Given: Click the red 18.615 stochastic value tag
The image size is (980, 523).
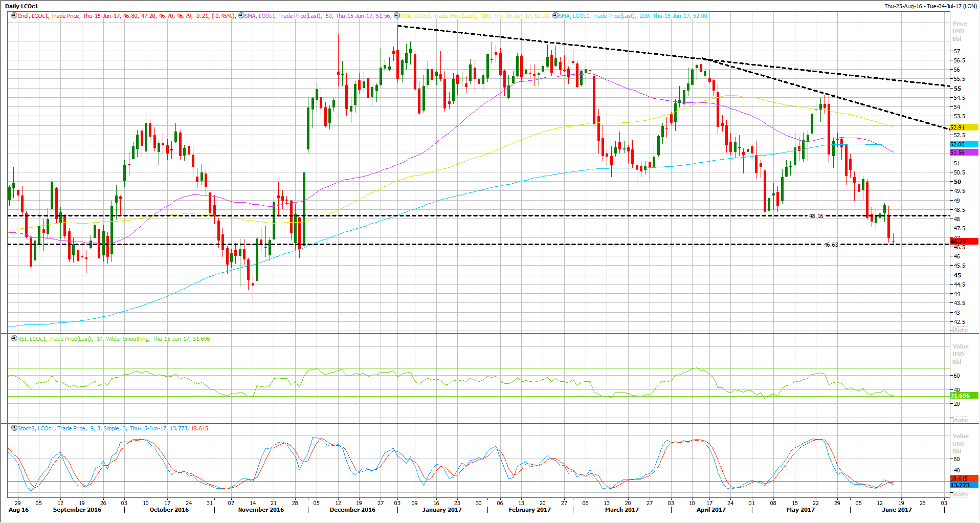Looking at the screenshot, I should coord(964,478).
